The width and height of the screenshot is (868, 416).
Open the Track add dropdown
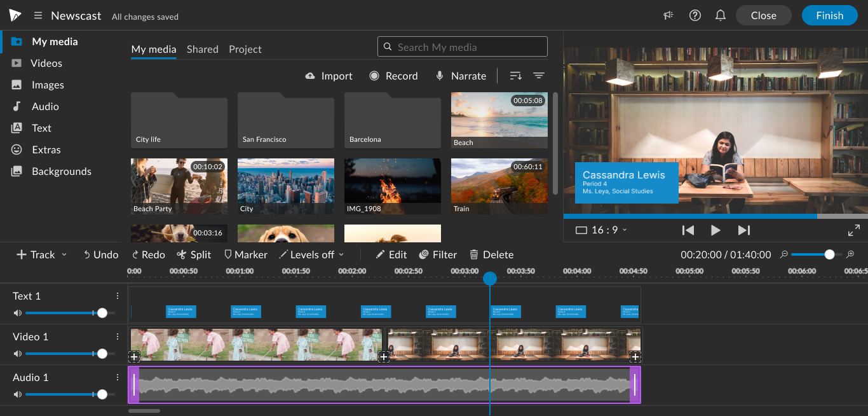click(41, 254)
